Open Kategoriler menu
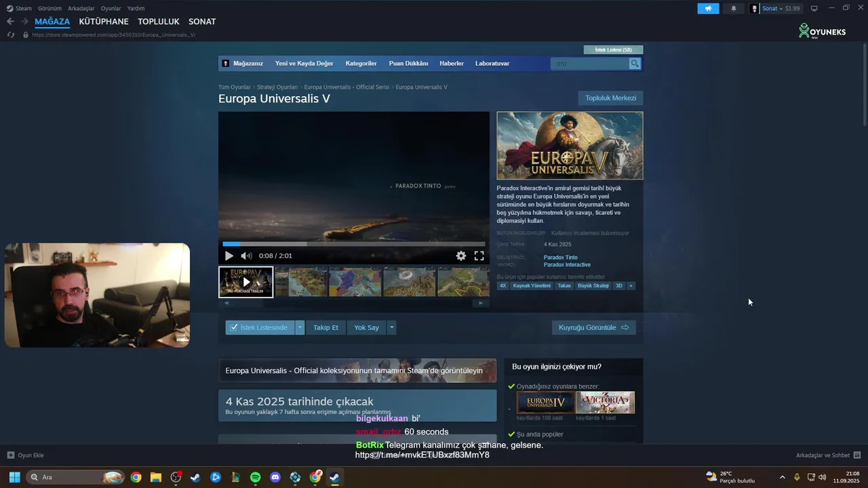The image size is (868, 488). coord(361,64)
